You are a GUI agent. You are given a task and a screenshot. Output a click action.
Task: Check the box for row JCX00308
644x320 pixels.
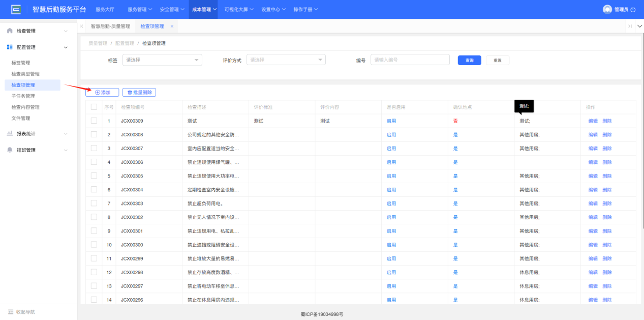pos(94,134)
